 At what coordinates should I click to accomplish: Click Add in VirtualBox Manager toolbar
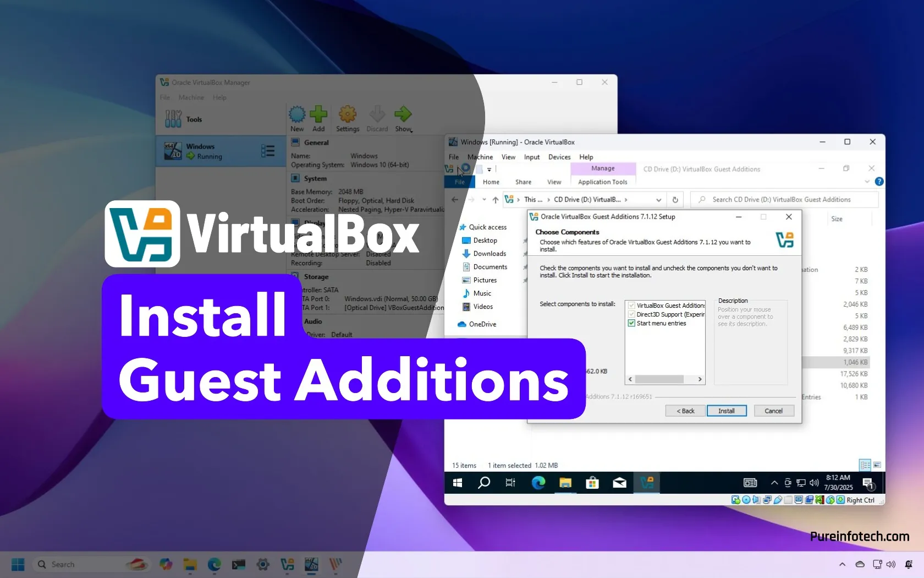pyautogui.click(x=318, y=119)
